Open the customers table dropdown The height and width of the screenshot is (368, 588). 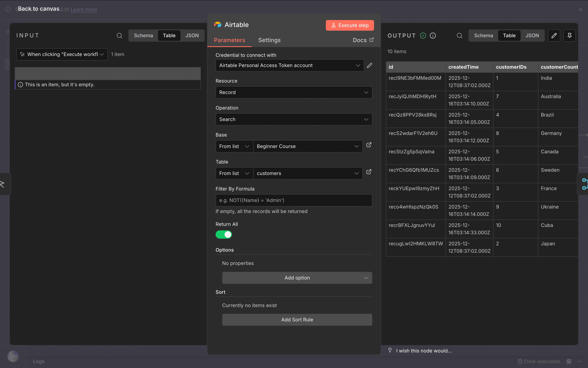(308, 174)
